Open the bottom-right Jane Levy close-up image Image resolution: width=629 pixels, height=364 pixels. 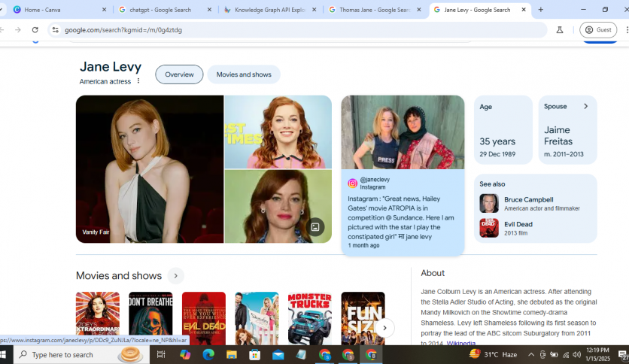tap(278, 207)
